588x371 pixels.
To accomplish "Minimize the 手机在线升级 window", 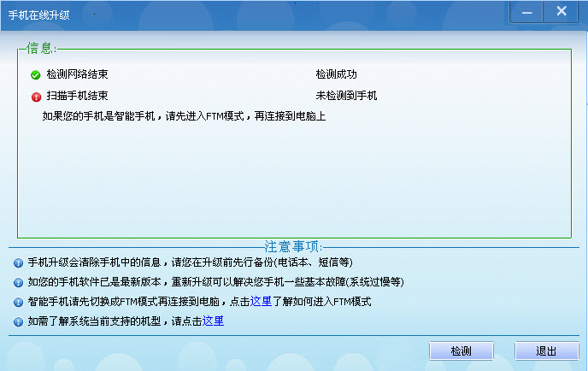I will pyautogui.click(x=526, y=12).
